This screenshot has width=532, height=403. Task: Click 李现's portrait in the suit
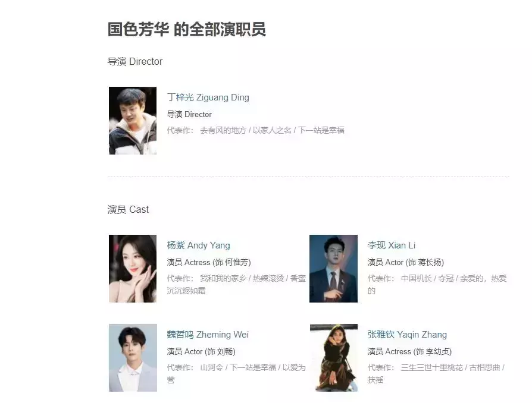click(x=333, y=269)
